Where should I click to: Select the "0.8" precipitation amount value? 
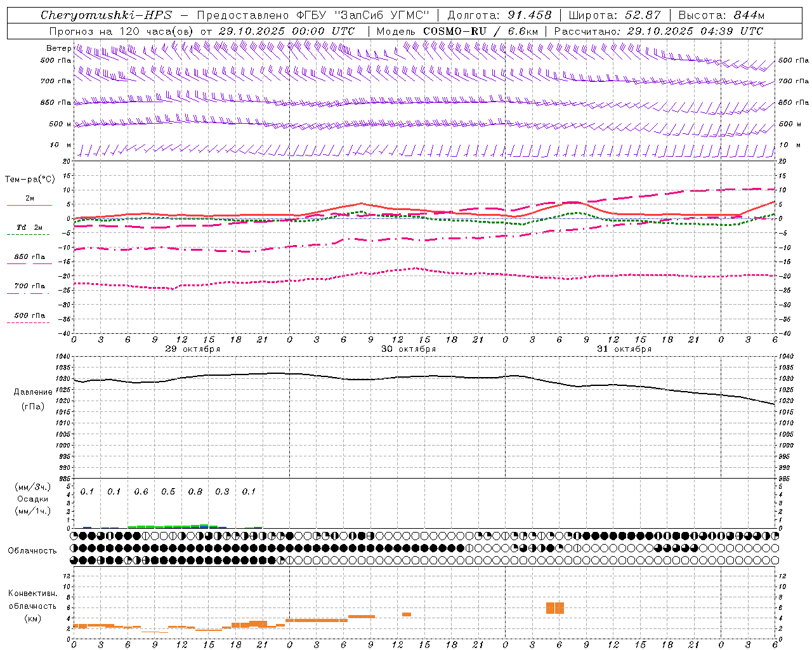tap(195, 492)
